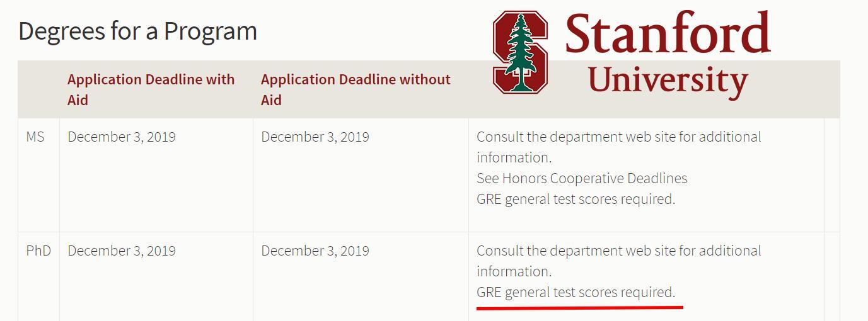Select the PhD degree row label
The image size is (868, 321).
[38, 251]
